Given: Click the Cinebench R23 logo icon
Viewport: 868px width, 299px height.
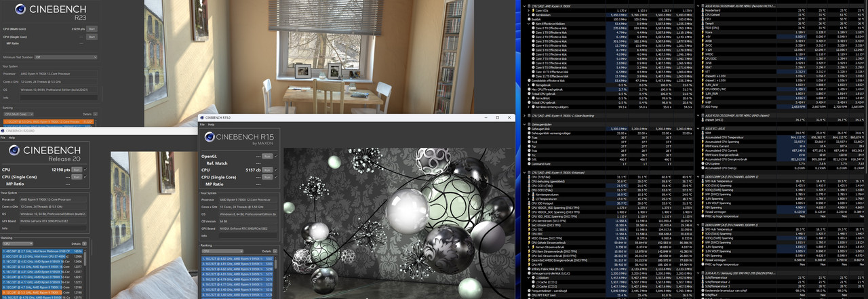Looking at the screenshot, I should (x=20, y=9).
